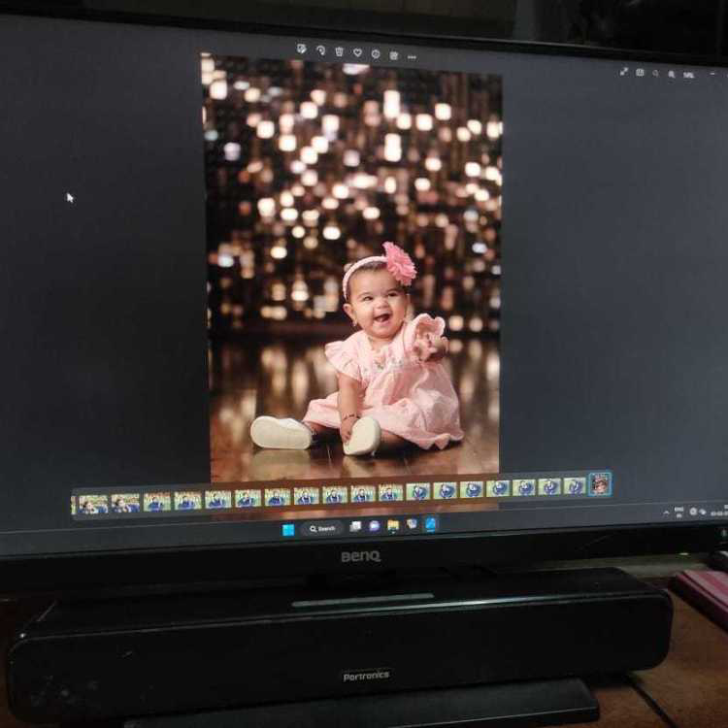Toggle the favorite heart for this photo
The width and height of the screenshot is (728, 728).
click(x=357, y=51)
